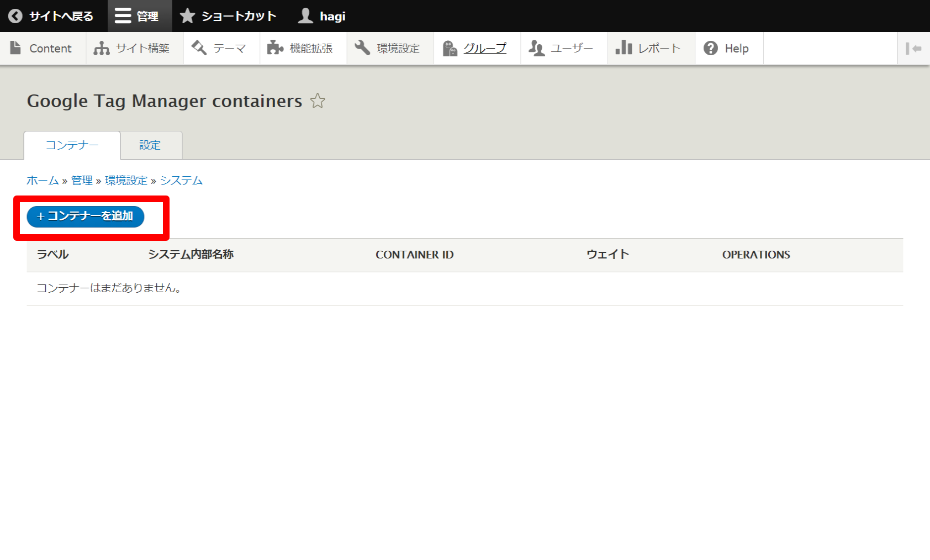Click the 環境設定 wrench icon

point(362,48)
